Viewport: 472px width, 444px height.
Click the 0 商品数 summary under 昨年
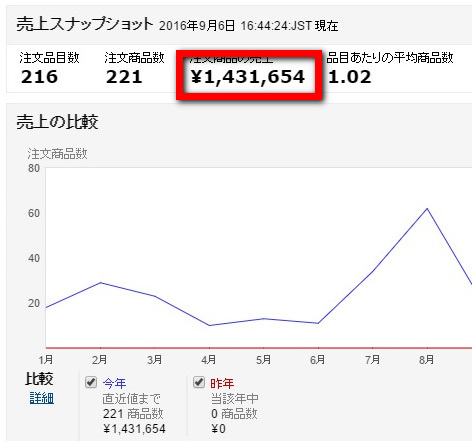pyautogui.click(x=234, y=414)
